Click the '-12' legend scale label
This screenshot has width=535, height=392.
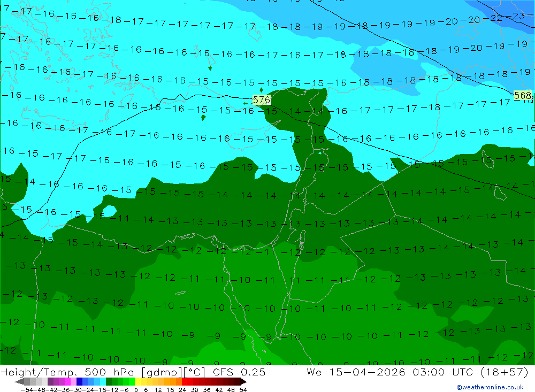(x=112, y=390)
